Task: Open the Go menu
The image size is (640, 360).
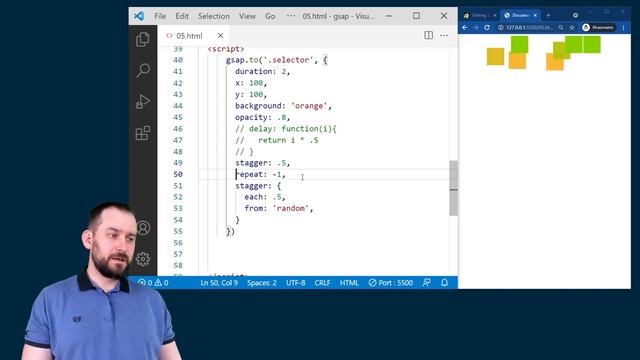Action: pyautogui.click(x=270, y=16)
